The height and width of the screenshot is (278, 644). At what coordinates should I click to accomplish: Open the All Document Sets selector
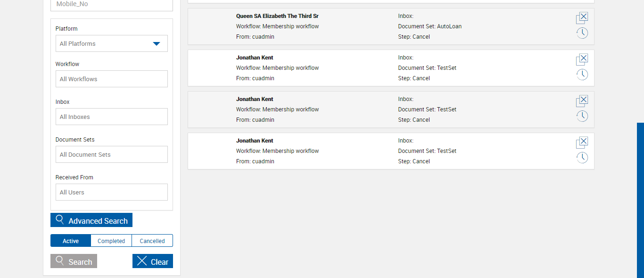[x=111, y=154]
